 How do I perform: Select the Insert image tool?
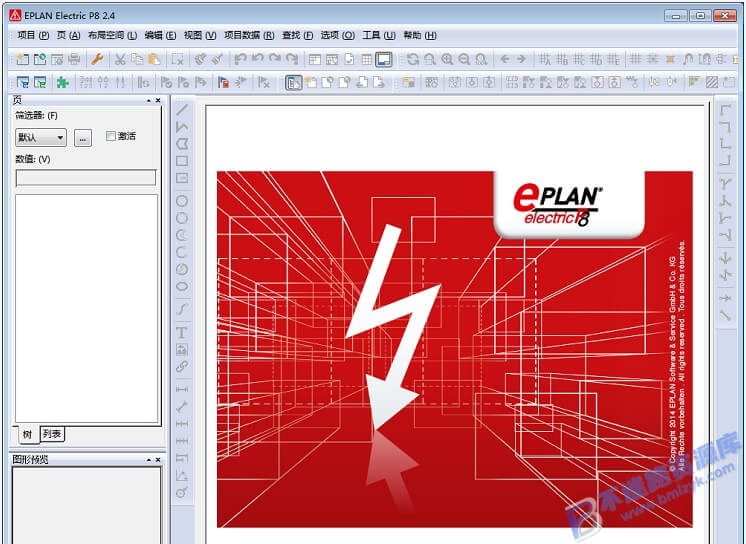click(182, 349)
